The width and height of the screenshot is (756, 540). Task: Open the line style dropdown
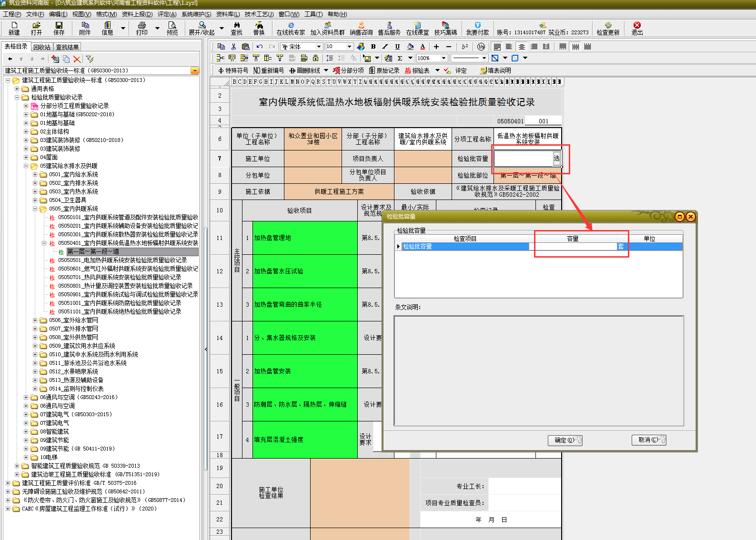(484, 58)
